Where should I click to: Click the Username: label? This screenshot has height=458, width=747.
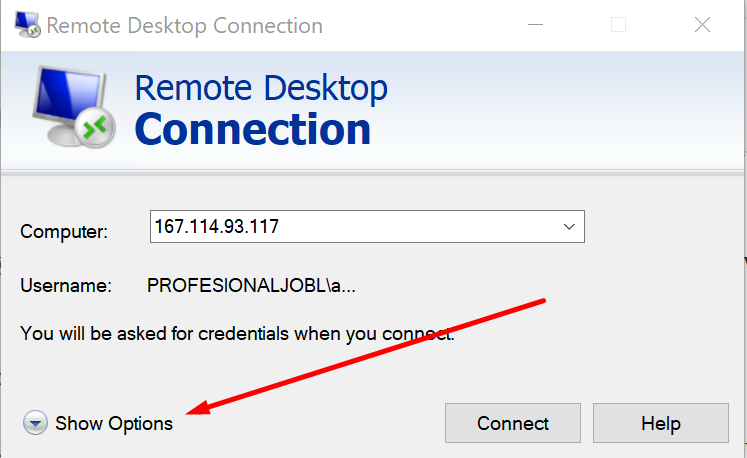(66, 285)
